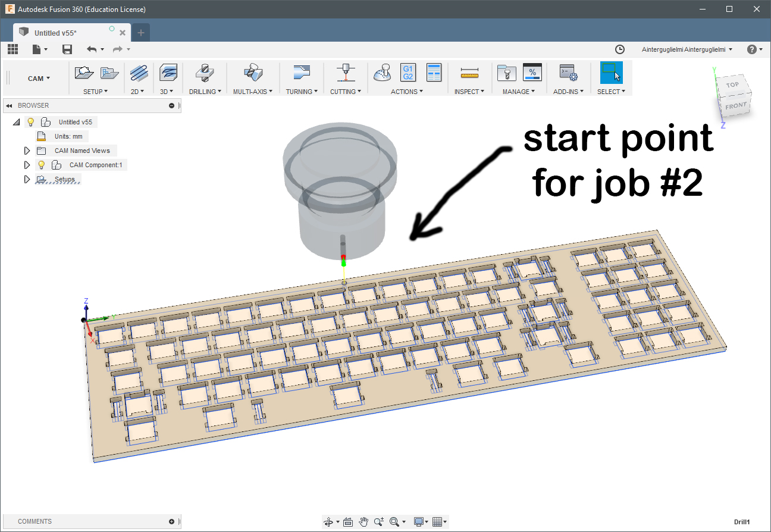Open the Post Process G1 G2 icon
Screen dimensions: 771x532
click(408, 73)
